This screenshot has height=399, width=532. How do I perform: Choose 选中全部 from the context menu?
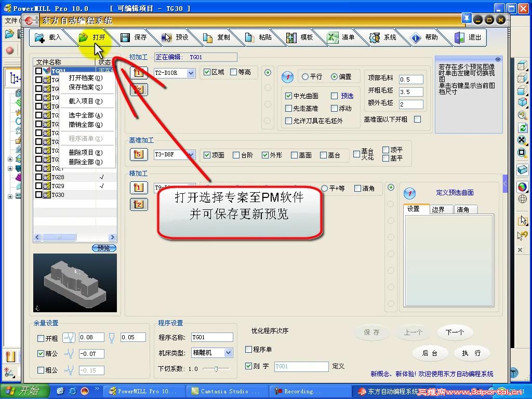point(86,115)
